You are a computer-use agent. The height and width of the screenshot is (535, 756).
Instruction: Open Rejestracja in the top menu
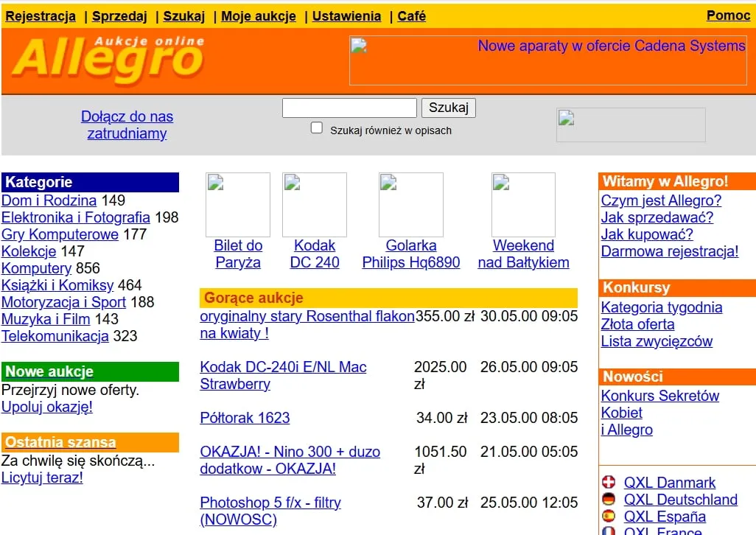point(41,16)
